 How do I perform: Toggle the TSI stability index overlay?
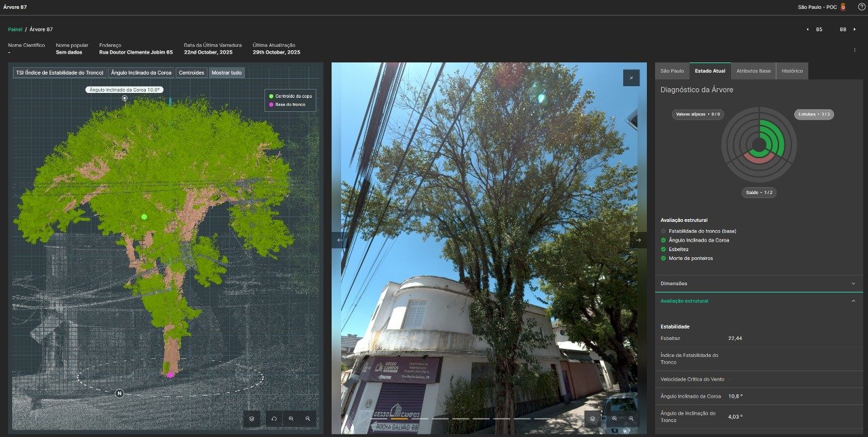(56, 72)
